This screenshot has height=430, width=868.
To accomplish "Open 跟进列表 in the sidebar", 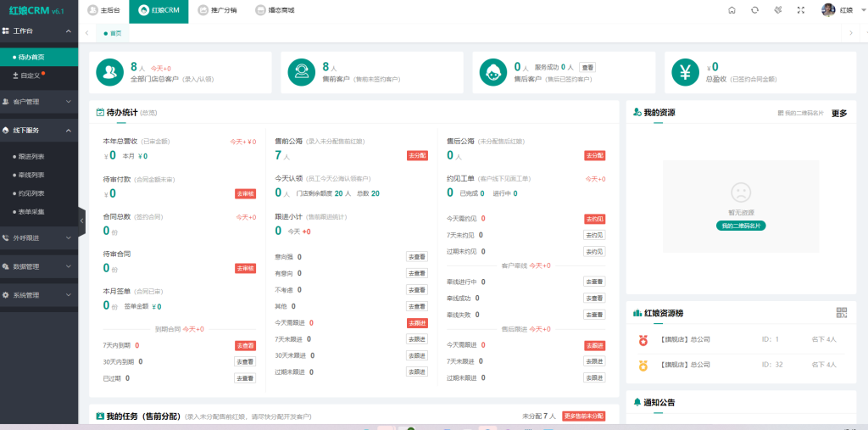I will [x=31, y=156].
